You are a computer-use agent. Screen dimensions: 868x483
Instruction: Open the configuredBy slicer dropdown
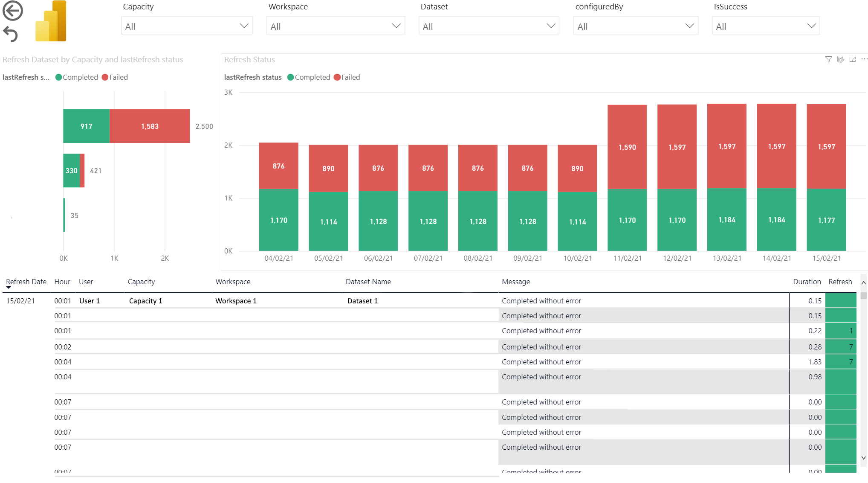pyautogui.click(x=636, y=26)
